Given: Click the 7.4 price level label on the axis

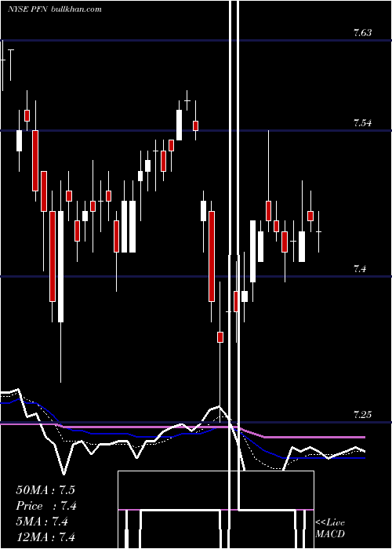Looking at the screenshot, I should [360, 269].
